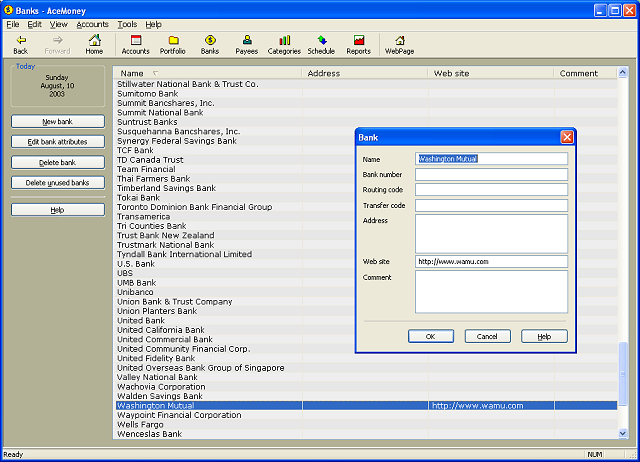
Task: Select the Sumitomo Bank row
Action: 365,93
